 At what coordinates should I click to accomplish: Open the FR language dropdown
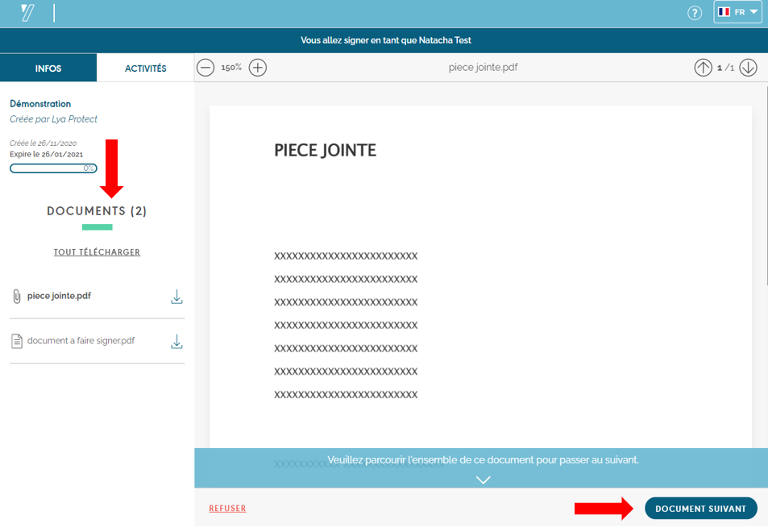(x=737, y=12)
